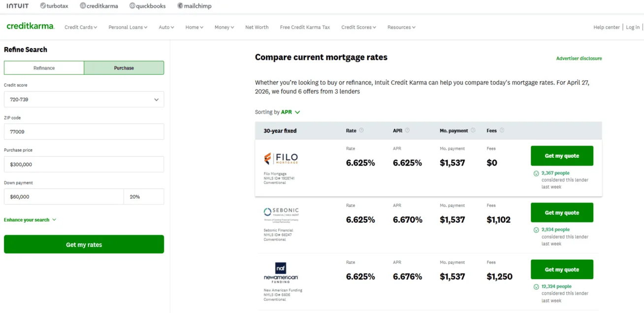Open the Home menu
Viewport: 644px width, 313px height.
coord(194,28)
